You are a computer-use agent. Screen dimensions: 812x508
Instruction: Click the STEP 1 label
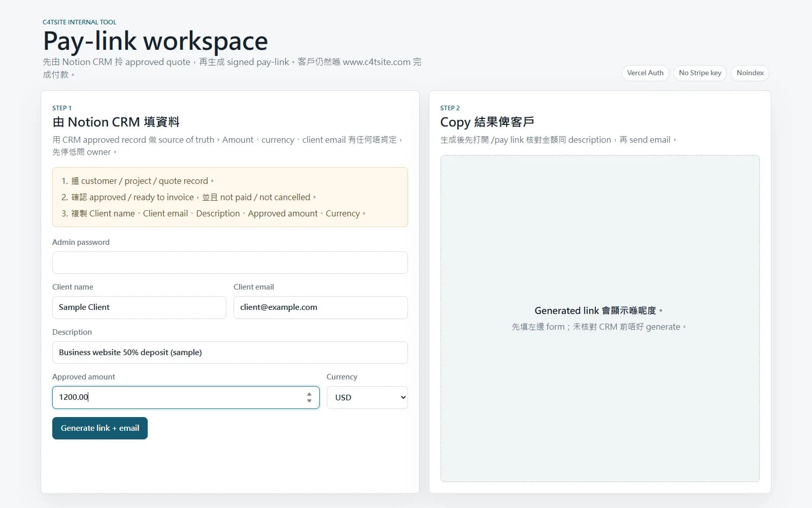[x=62, y=108]
